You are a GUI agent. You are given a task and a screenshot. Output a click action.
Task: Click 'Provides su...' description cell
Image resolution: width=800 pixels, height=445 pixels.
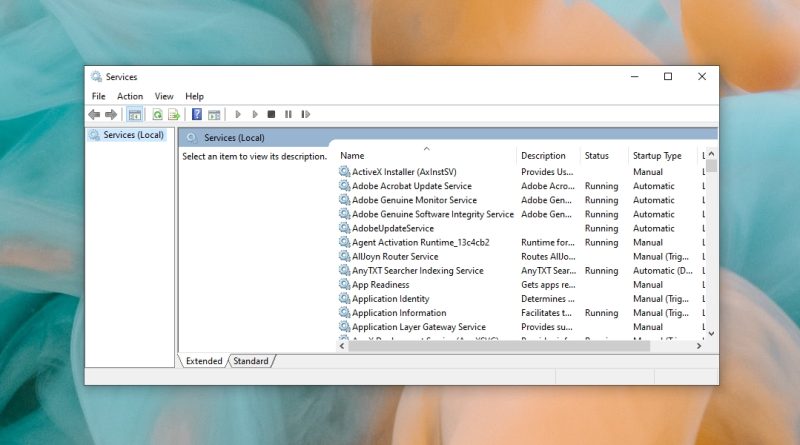tap(546, 327)
